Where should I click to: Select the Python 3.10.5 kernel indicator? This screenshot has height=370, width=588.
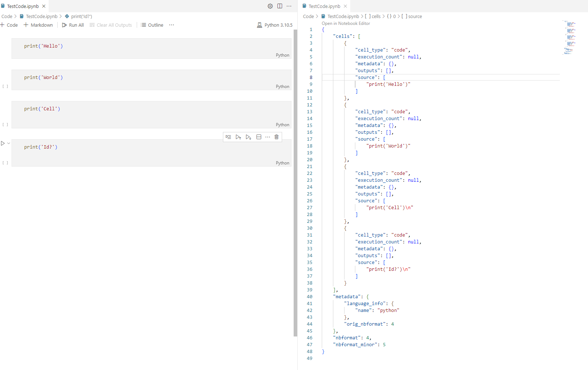(275, 25)
